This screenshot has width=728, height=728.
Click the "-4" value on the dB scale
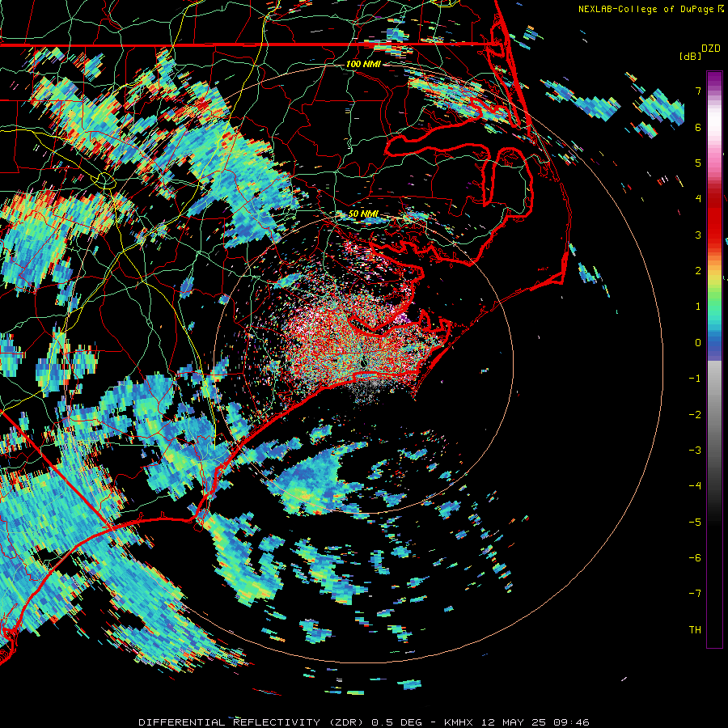(x=695, y=486)
